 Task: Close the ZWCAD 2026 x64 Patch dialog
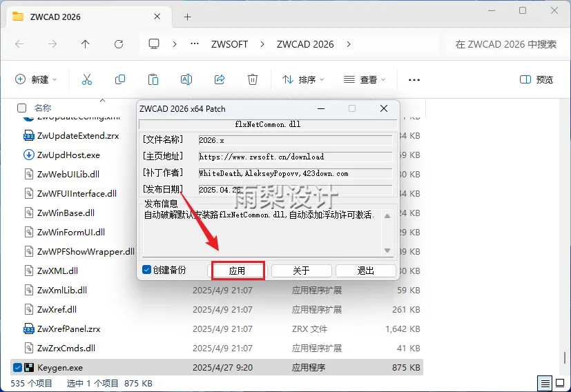click(384, 108)
